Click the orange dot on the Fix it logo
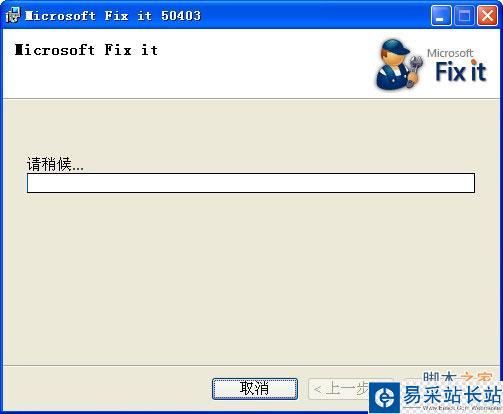The height and width of the screenshot is (414, 503). tap(474, 62)
